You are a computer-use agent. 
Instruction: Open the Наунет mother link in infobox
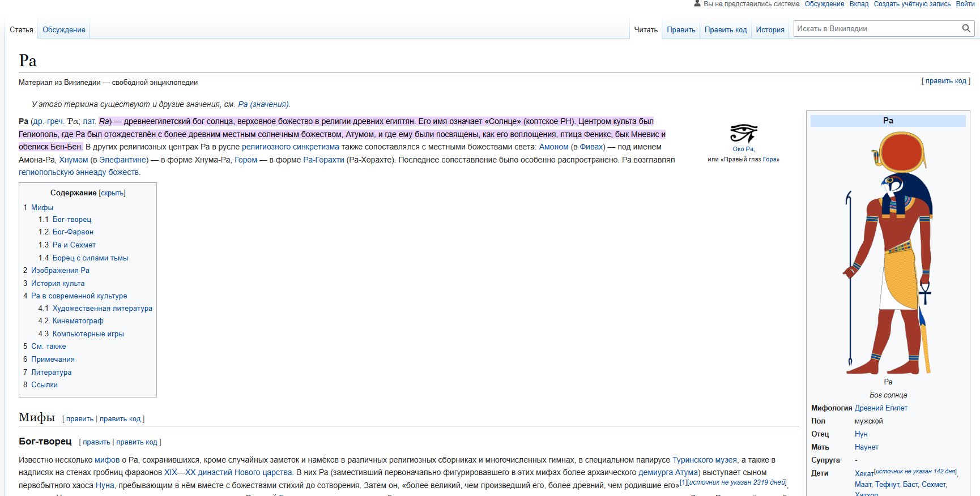(867, 447)
